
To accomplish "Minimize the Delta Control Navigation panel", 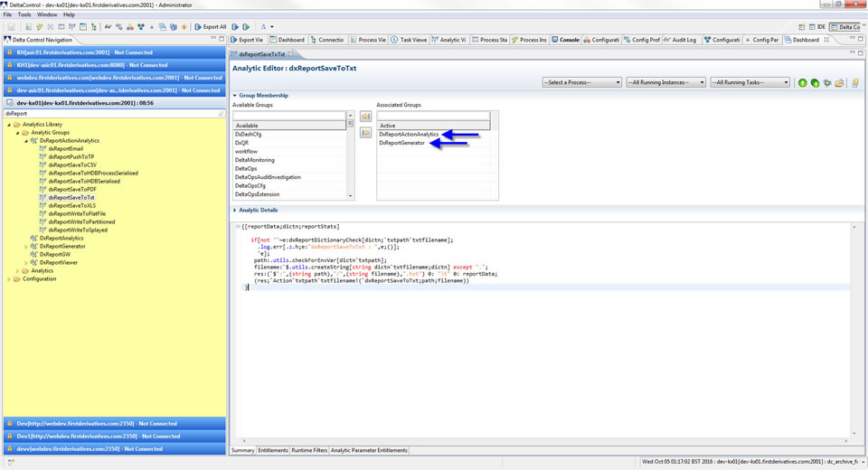I will tap(213, 39).
